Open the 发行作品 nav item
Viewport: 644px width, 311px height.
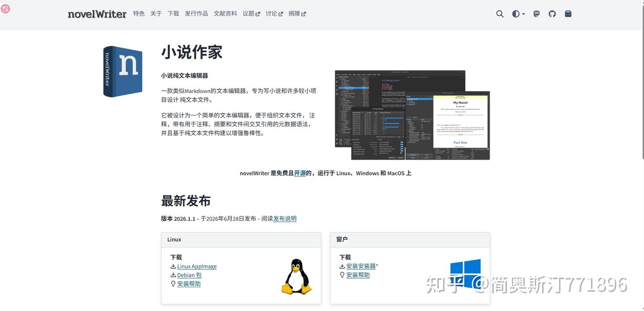(196, 13)
